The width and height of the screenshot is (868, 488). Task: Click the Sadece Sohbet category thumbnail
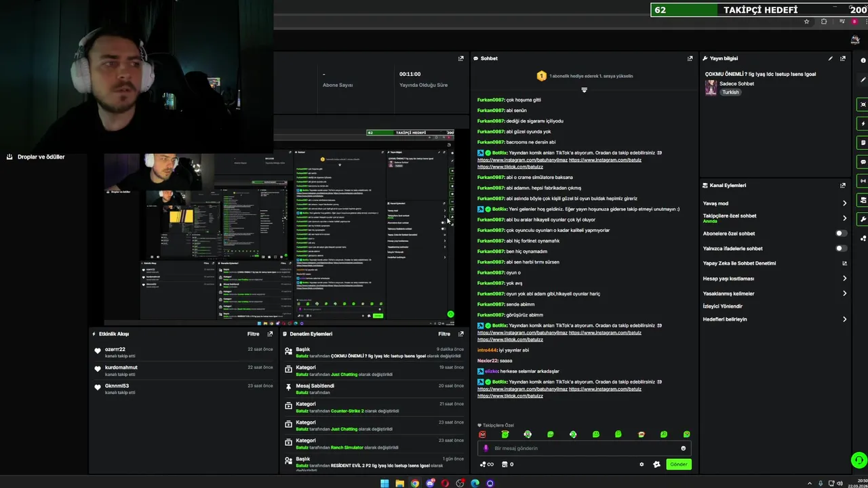(x=711, y=87)
